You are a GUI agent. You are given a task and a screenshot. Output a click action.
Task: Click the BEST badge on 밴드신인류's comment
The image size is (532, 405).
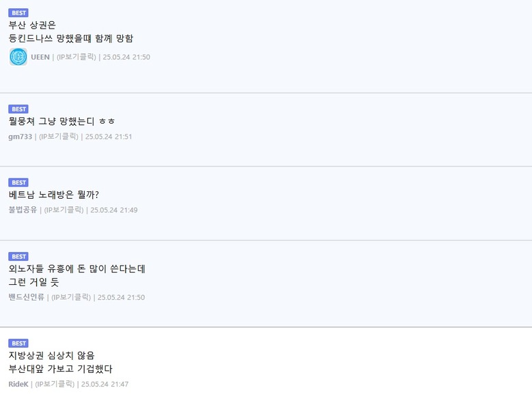point(18,256)
